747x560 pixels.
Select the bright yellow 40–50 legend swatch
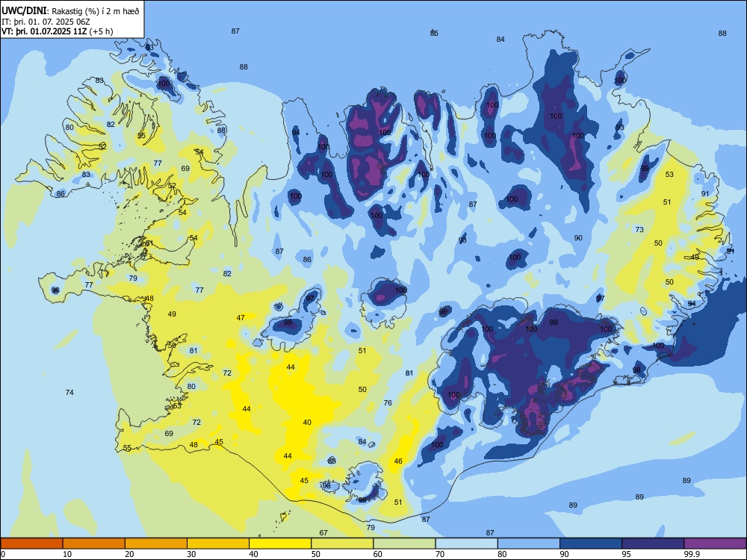[280, 544]
